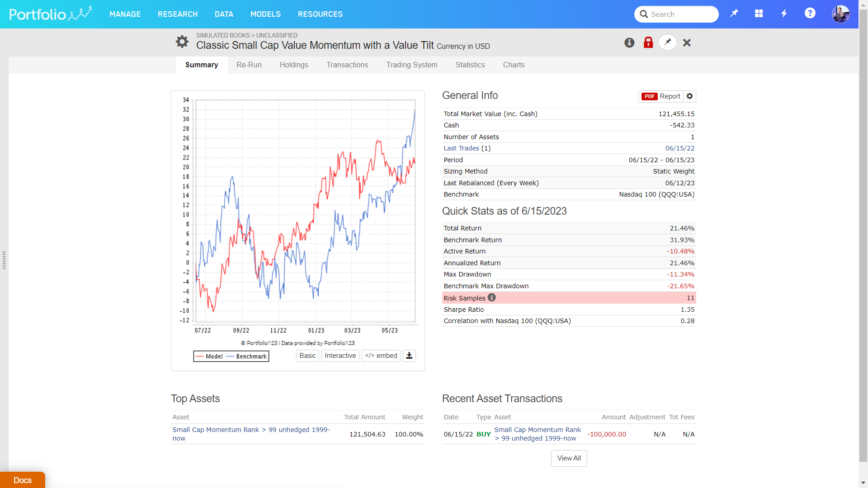Click the pin icon in top navigation
Screen dimensions: 868x488
coord(734,14)
